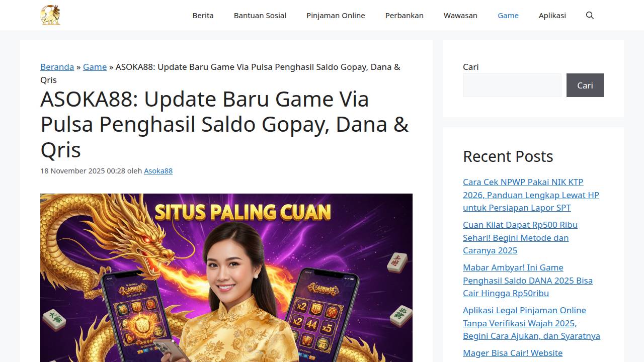644x362 pixels.
Task: Follow the Game breadcrumb link
Action: click(95, 67)
